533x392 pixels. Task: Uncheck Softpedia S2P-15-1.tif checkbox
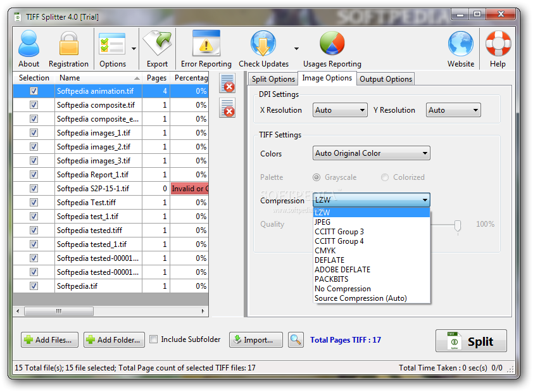pos(34,189)
